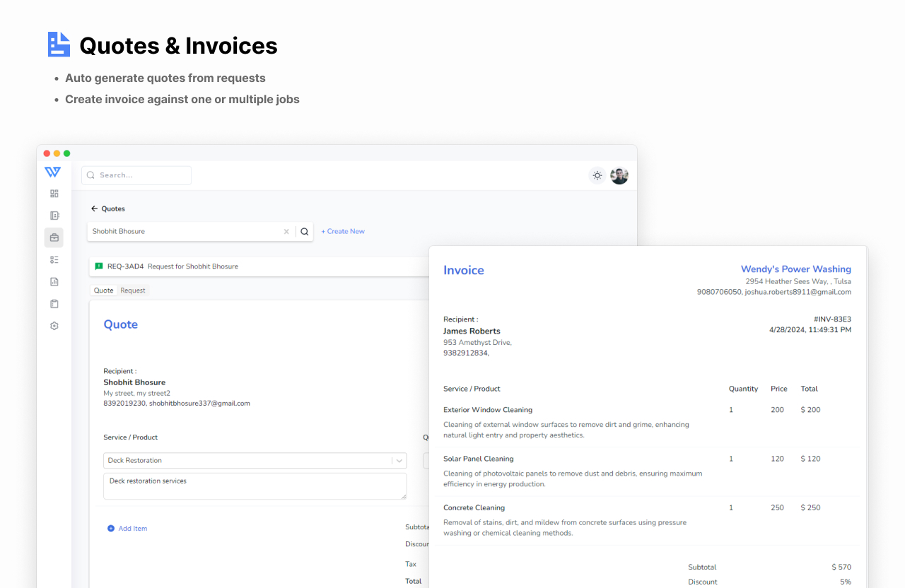Click the green REQ-3AD4 flag icon
The image size is (905, 588).
(99, 266)
